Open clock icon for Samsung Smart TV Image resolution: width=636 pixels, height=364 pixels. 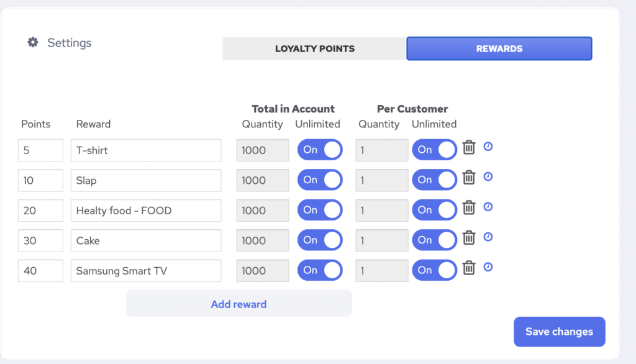coord(488,267)
